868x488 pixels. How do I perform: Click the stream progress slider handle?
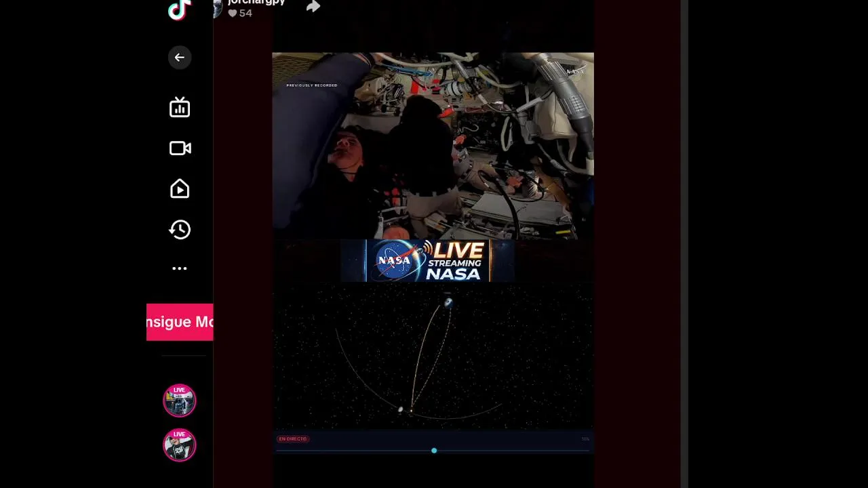(x=434, y=450)
